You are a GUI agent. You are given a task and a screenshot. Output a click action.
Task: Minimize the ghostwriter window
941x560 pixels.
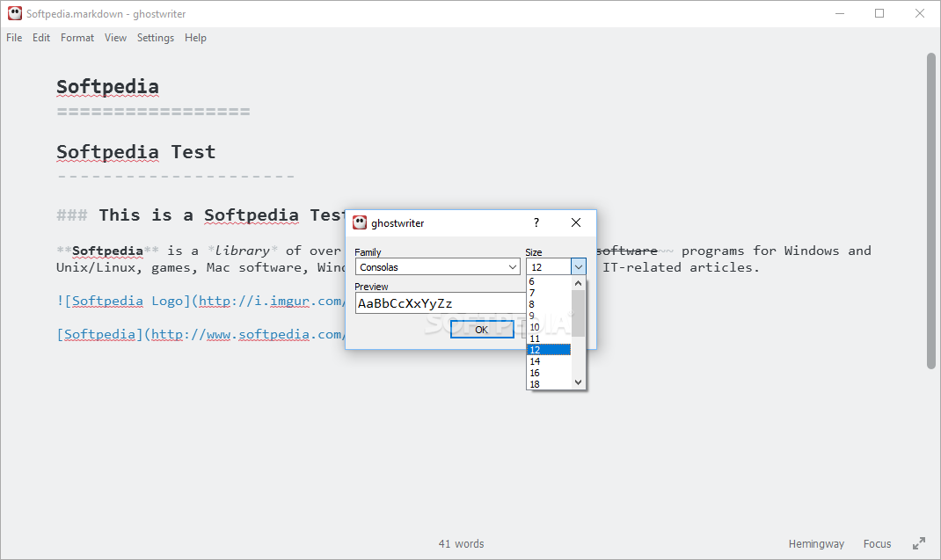pyautogui.click(x=840, y=13)
